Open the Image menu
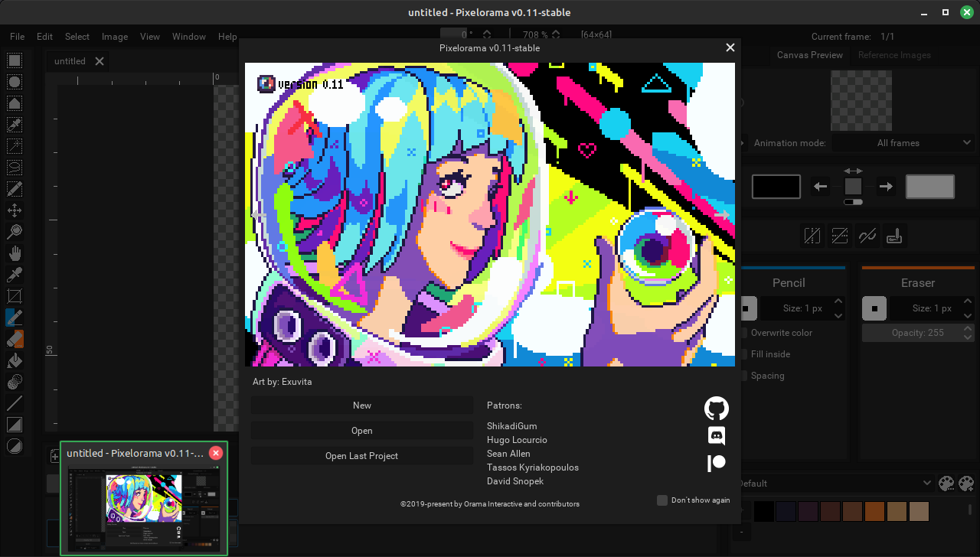 click(x=114, y=36)
